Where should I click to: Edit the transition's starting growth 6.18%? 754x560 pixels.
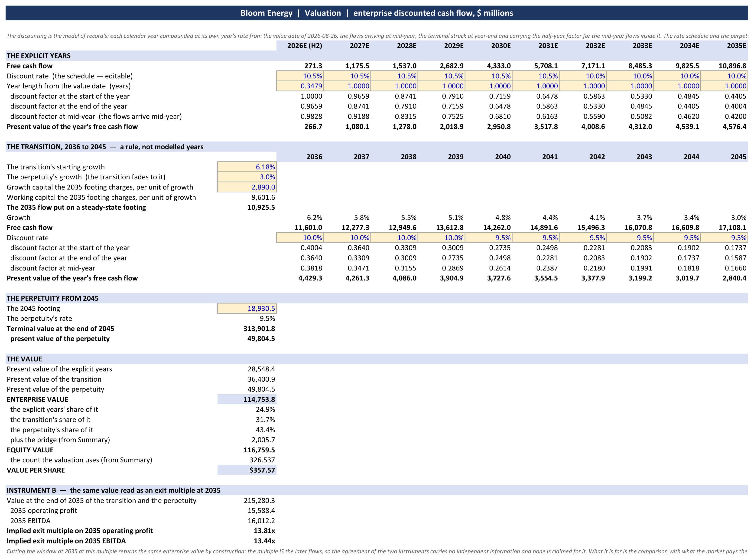click(247, 167)
